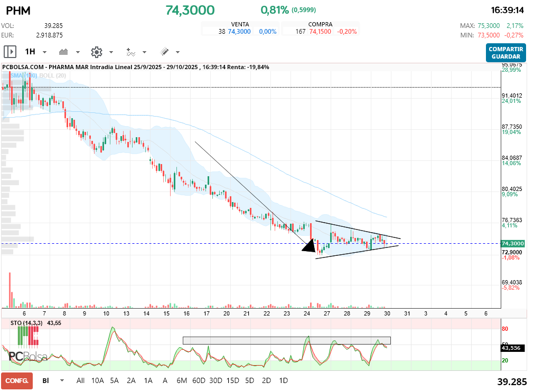Expand the drawing tools dropdown arrow
Image resolution: width=534 pixels, height=392 pixels.
(x=177, y=52)
